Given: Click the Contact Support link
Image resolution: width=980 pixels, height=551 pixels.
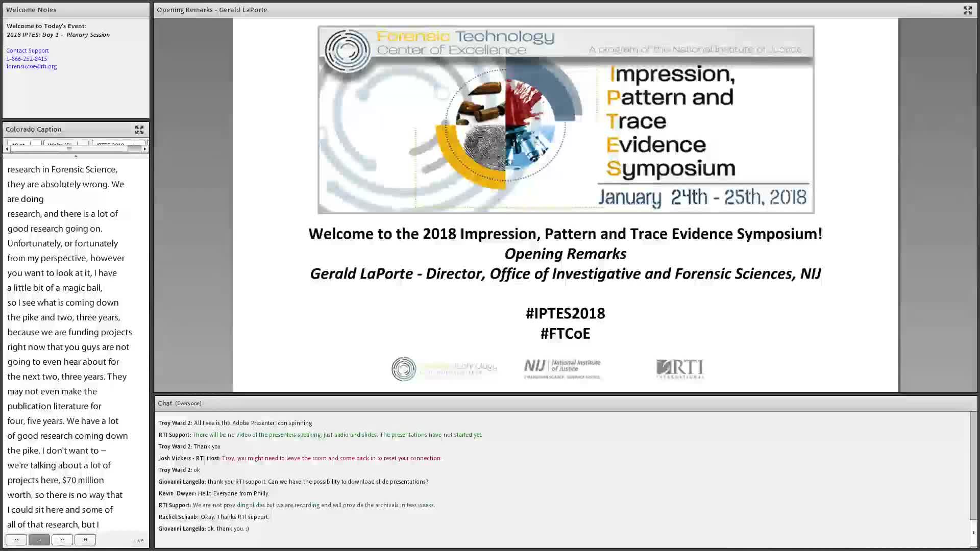Looking at the screenshot, I should pyautogui.click(x=28, y=51).
